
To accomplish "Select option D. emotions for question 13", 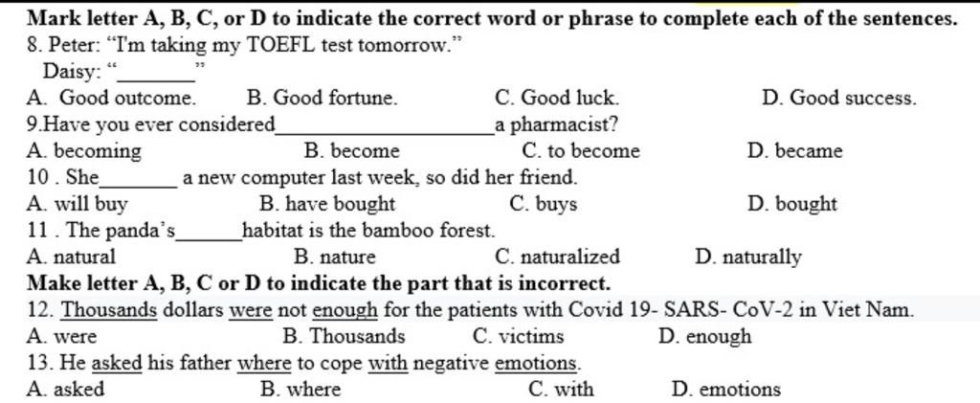I will (x=725, y=390).
